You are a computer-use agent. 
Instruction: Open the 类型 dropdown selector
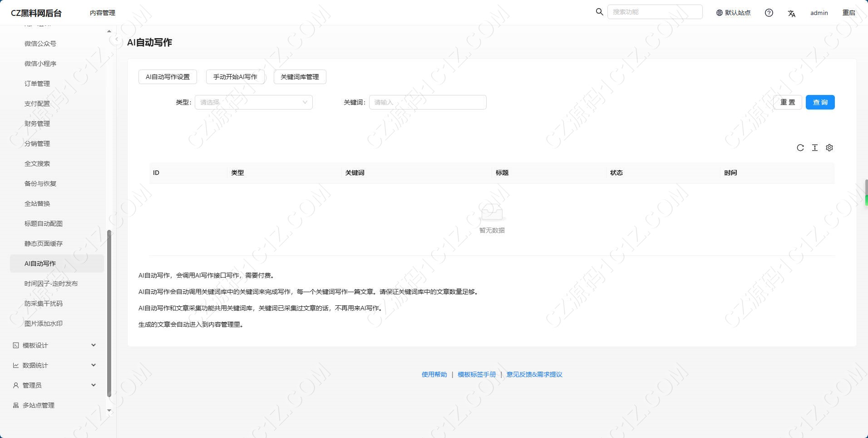[x=253, y=102]
